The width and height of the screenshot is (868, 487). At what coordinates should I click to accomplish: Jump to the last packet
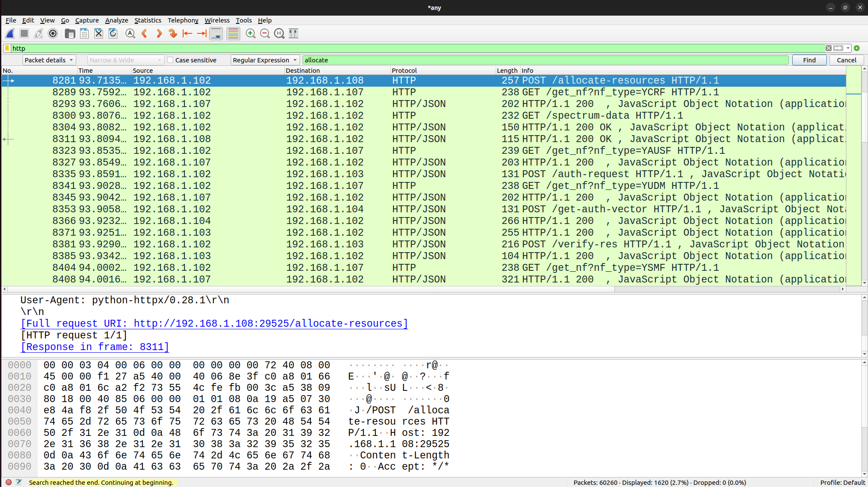click(202, 33)
